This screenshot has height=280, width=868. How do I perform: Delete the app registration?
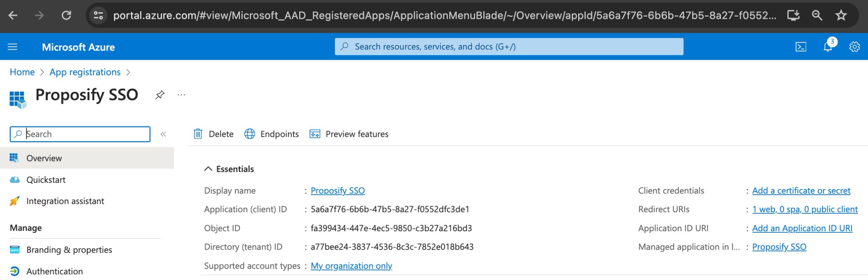click(213, 134)
